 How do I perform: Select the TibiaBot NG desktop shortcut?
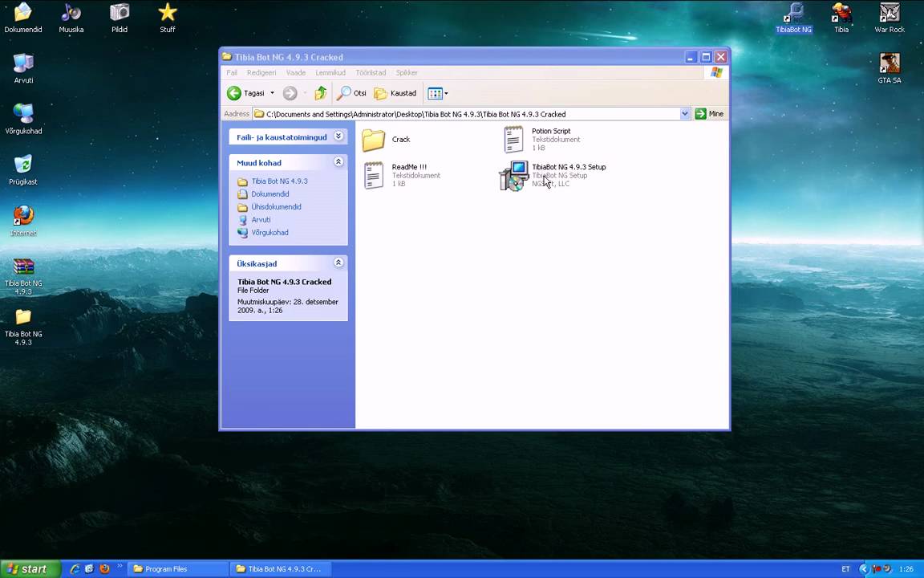[x=793, y=18]
